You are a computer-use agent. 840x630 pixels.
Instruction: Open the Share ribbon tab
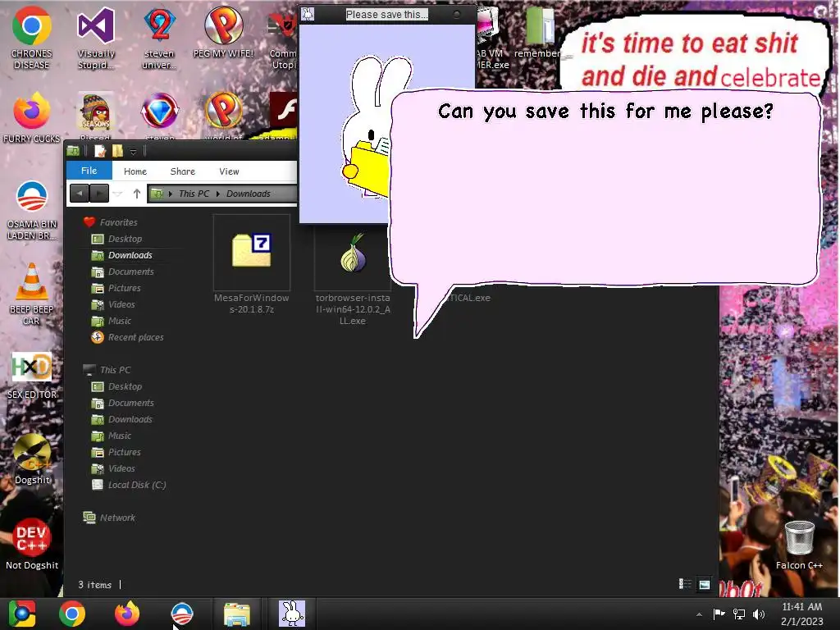point(183,171)
